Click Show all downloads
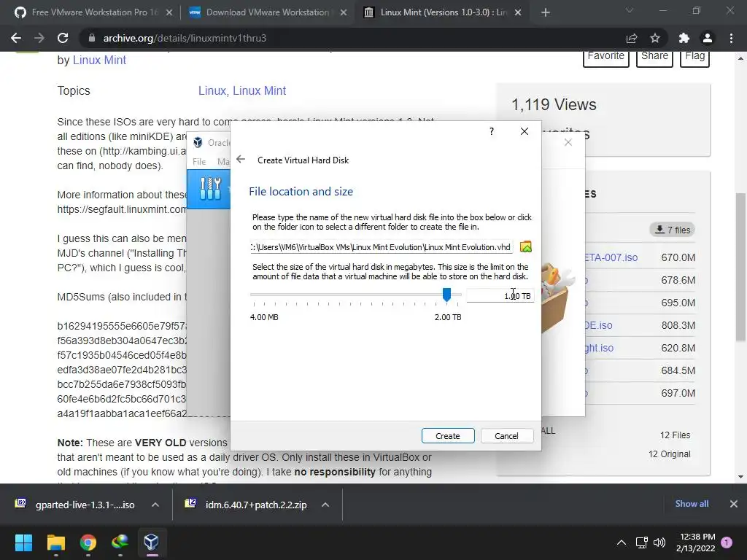The width and height of the screenshot is (747, 560). pyautogui.click(x=692, y=504)
